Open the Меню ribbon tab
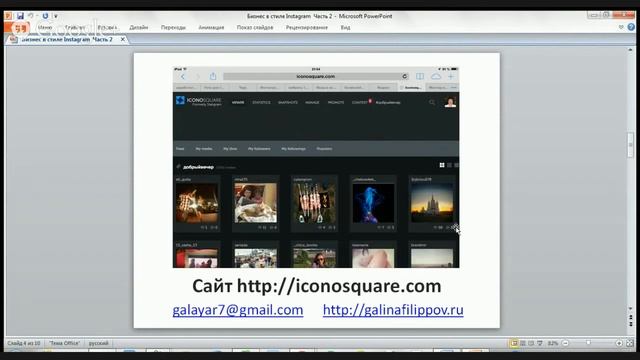This screenshot has height=360, width=640. pyautogui.click(x=45, y=28)
